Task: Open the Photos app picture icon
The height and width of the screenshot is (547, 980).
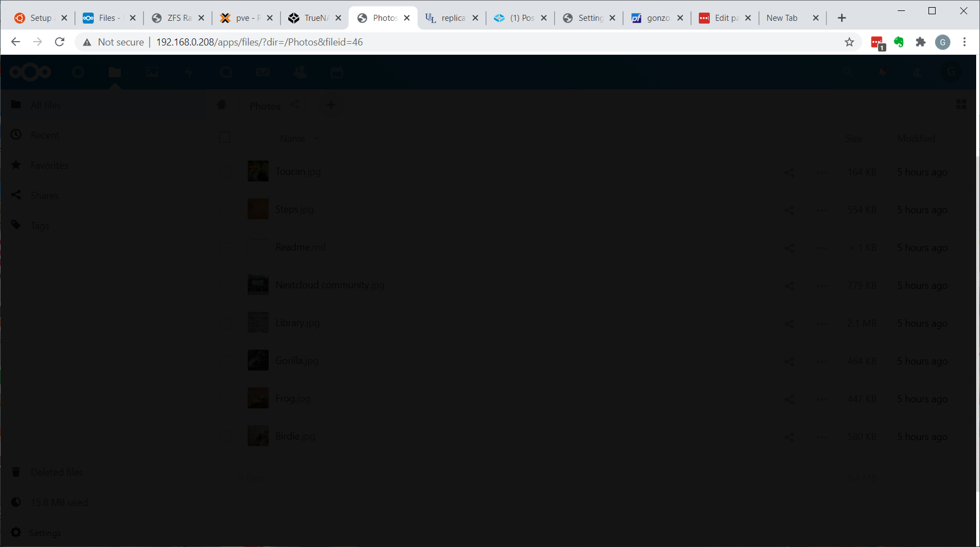Action: (152, 72)
